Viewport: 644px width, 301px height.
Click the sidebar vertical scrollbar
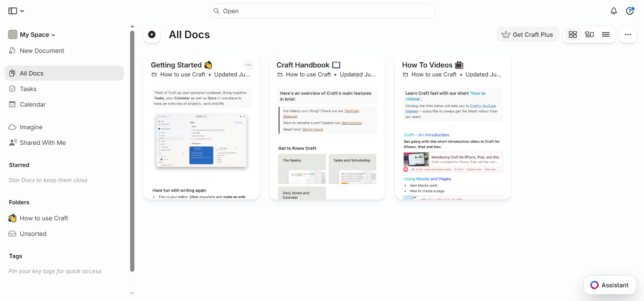pyautogui.click(x=132, y=151)
